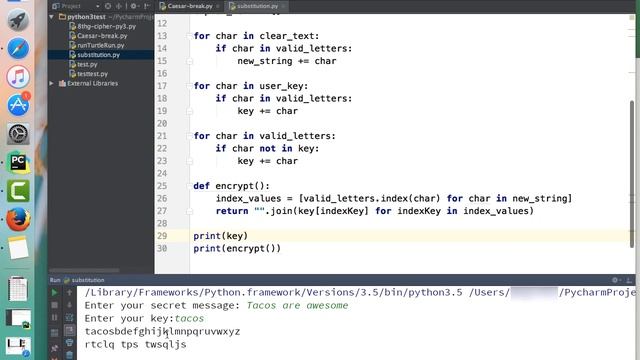Stop the running process in Run panel
The height and width of the screenshot is (360, 640).
pos(54,305)
